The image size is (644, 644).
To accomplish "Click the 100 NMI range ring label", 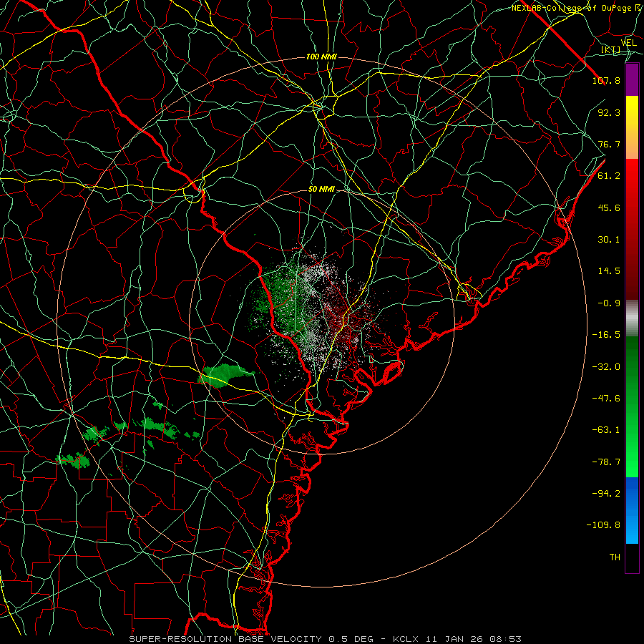I will [321, 57].
